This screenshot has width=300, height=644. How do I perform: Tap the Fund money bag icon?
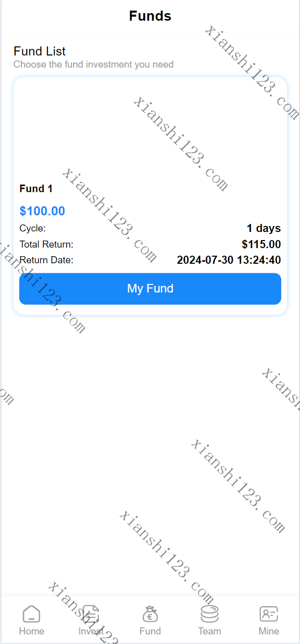click(x=150, y=614)
